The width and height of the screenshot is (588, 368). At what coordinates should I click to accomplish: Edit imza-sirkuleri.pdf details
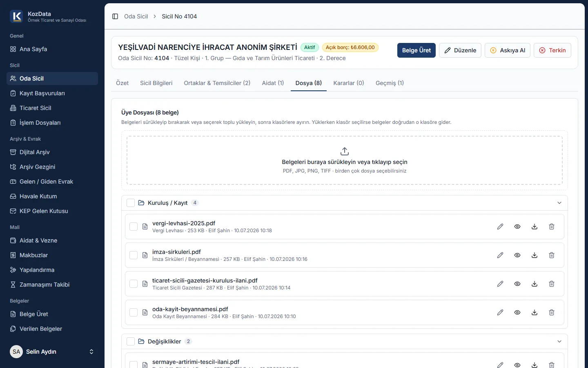(500, 255)
